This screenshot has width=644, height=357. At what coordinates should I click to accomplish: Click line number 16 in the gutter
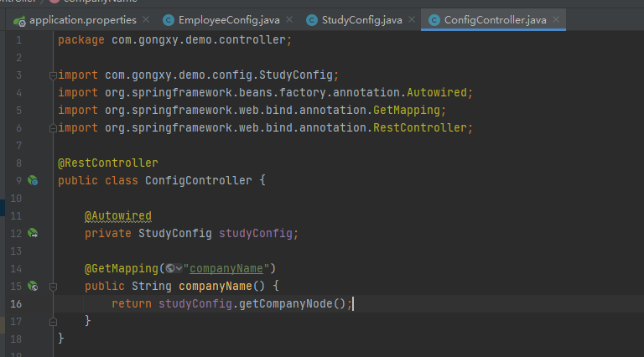pos(16,304)
